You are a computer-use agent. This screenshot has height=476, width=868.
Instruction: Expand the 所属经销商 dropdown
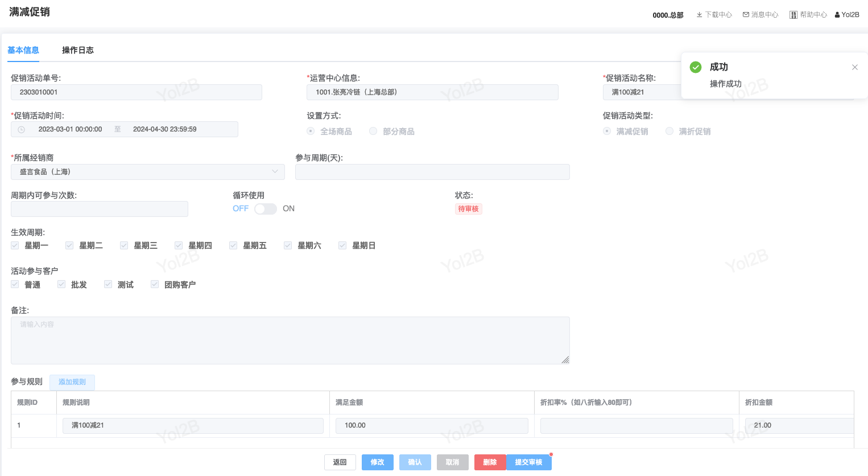coord(148,172)
